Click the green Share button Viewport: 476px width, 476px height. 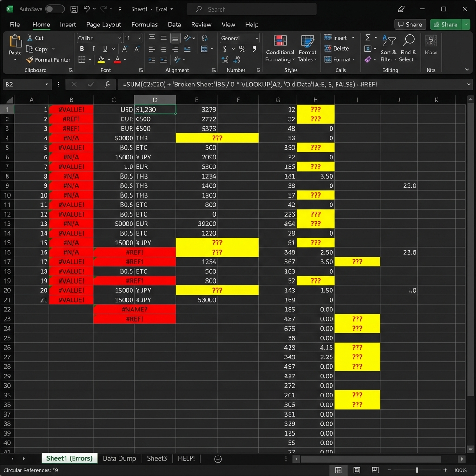click(x=447, y=24)
